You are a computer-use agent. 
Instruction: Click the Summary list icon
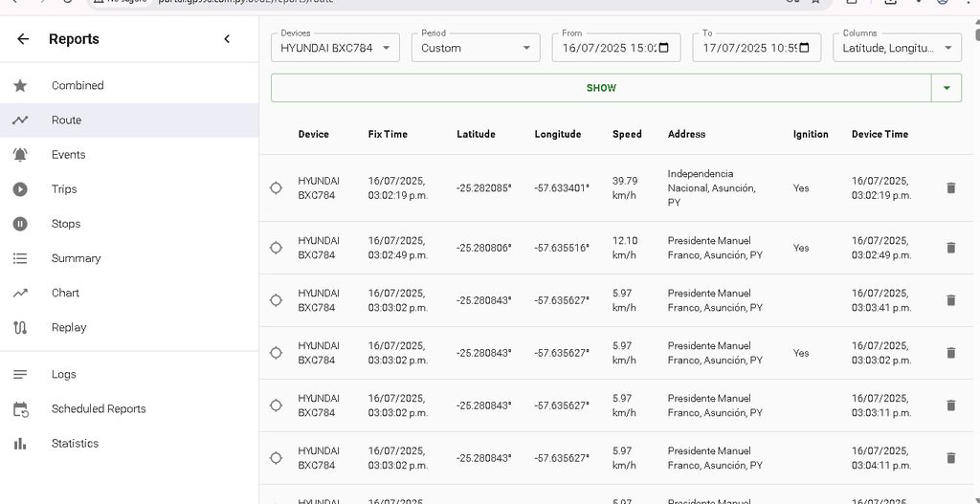20,258
